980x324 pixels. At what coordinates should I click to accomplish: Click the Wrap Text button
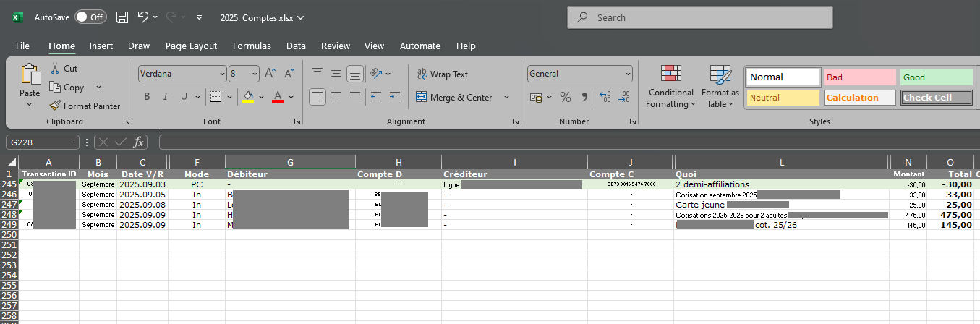tap(443, 74)
